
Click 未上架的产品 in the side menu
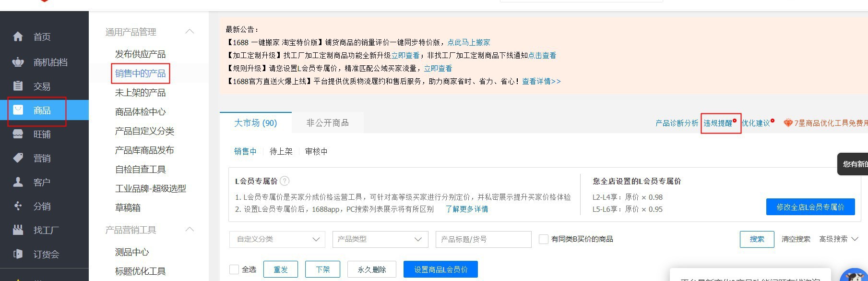[140, 93]
